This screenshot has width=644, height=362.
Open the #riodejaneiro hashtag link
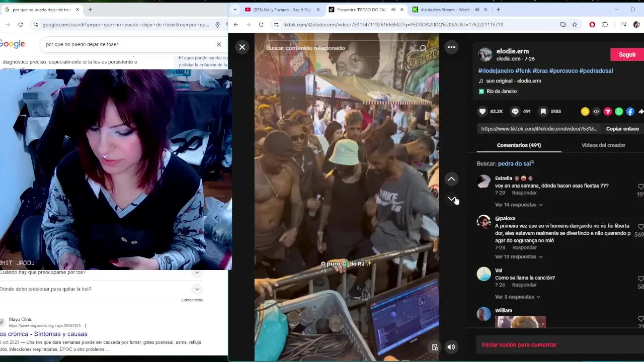tap(496, 71)
